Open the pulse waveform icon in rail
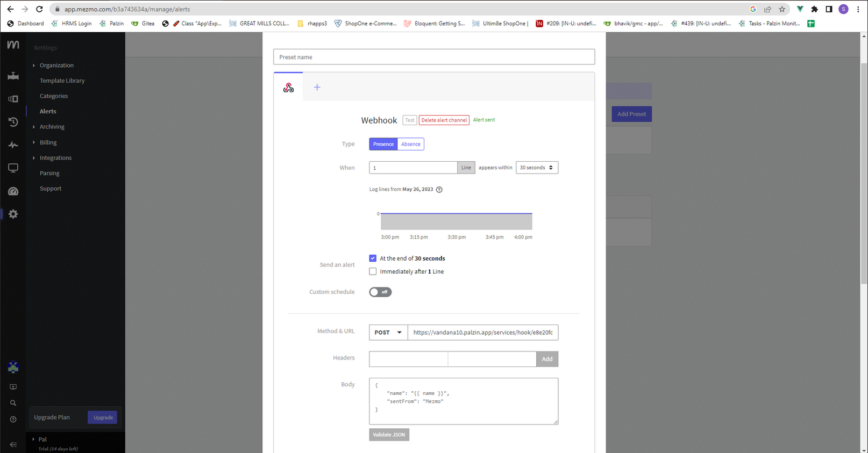Screen dimensions: 868x453 [13, 145]
